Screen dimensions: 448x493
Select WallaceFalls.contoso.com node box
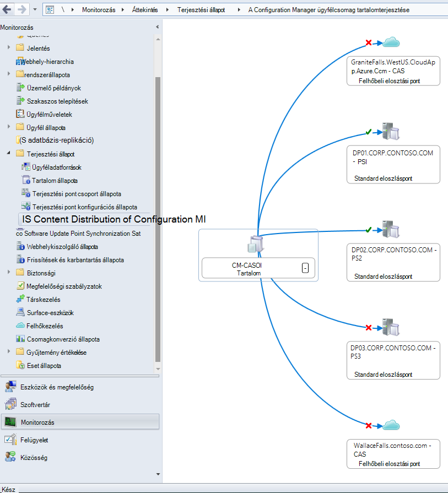point(393,454)
